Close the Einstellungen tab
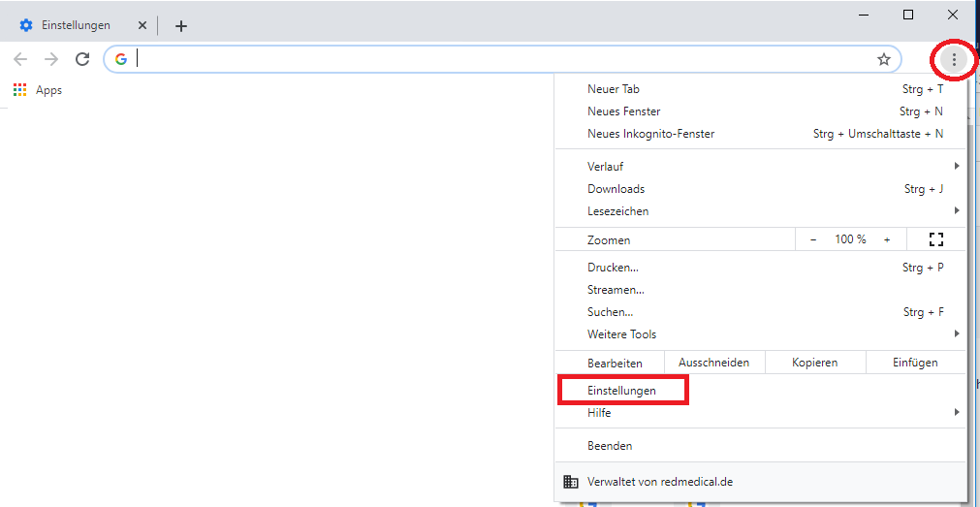Viewport: 980px width, 507px height. (x=142, y=25)
